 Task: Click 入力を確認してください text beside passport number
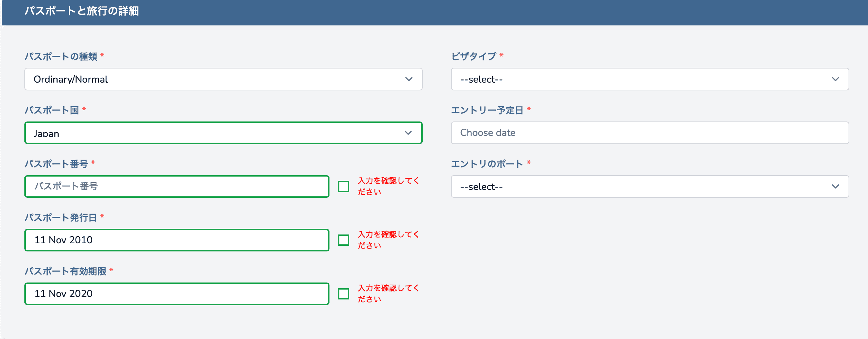pos(388,186)
